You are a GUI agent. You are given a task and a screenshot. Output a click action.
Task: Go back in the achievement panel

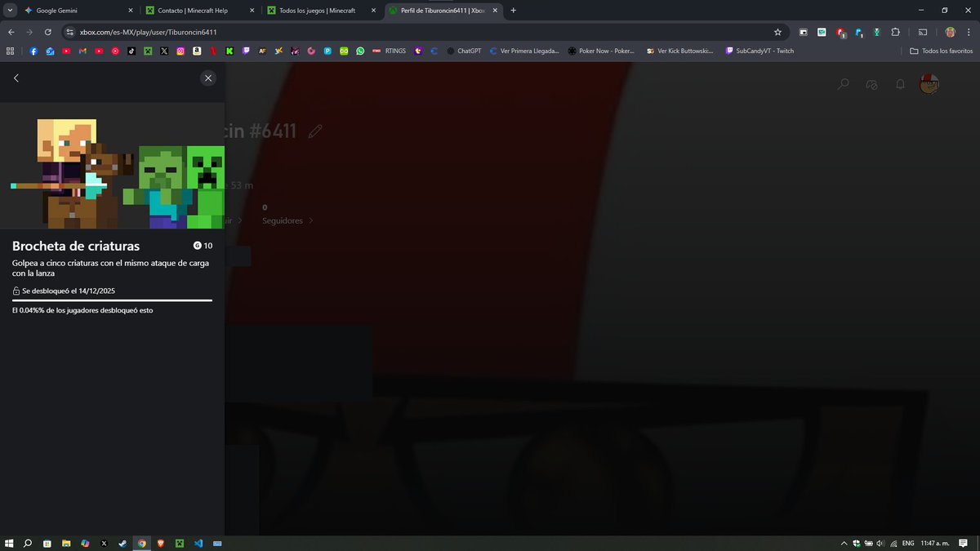[16, 78]
